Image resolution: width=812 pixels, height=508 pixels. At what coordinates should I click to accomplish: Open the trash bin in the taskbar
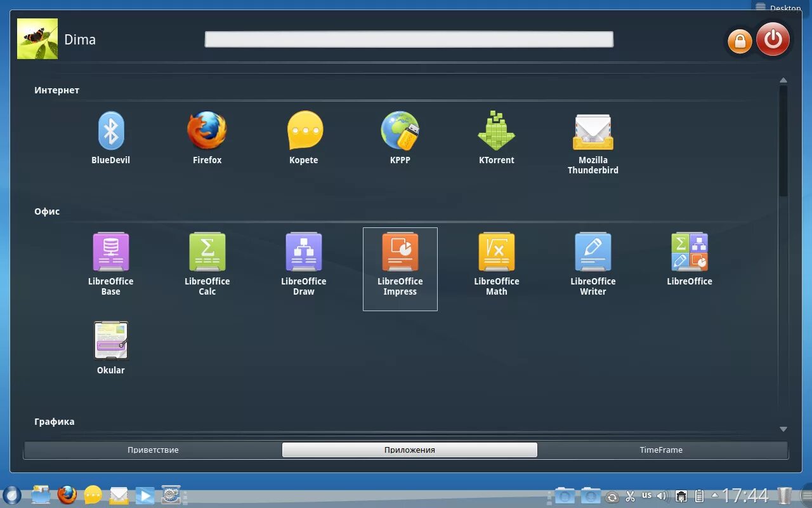[785, 495]
